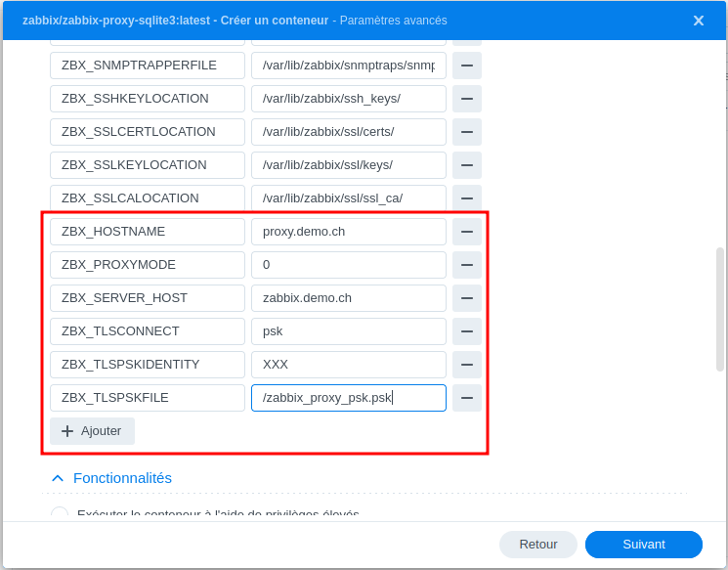
Task: Edit the /zabbix_proxy_psk.psk value field
Action: pyautogui.click(x=349, y=398)
